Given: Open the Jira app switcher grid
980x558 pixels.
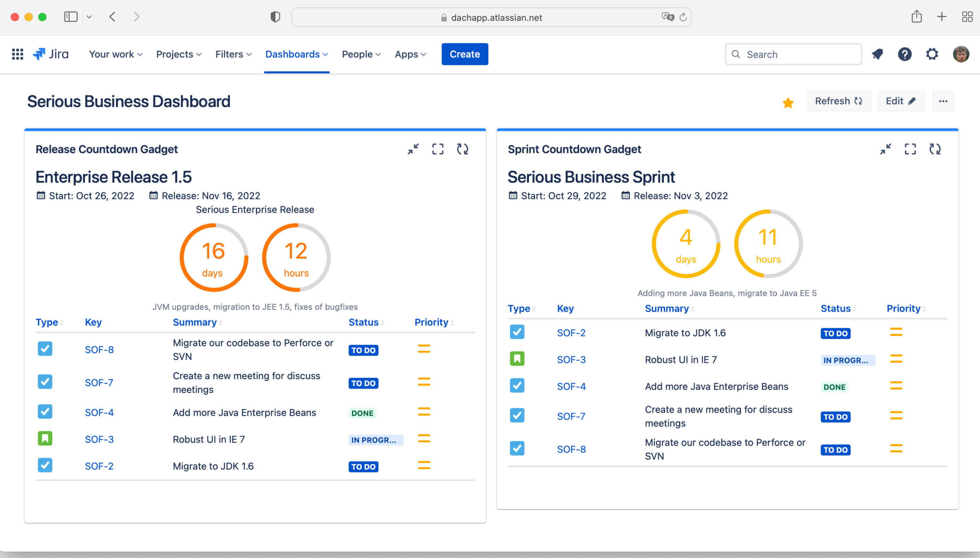Looking at the screenshot, I should (x=17, y=54).
